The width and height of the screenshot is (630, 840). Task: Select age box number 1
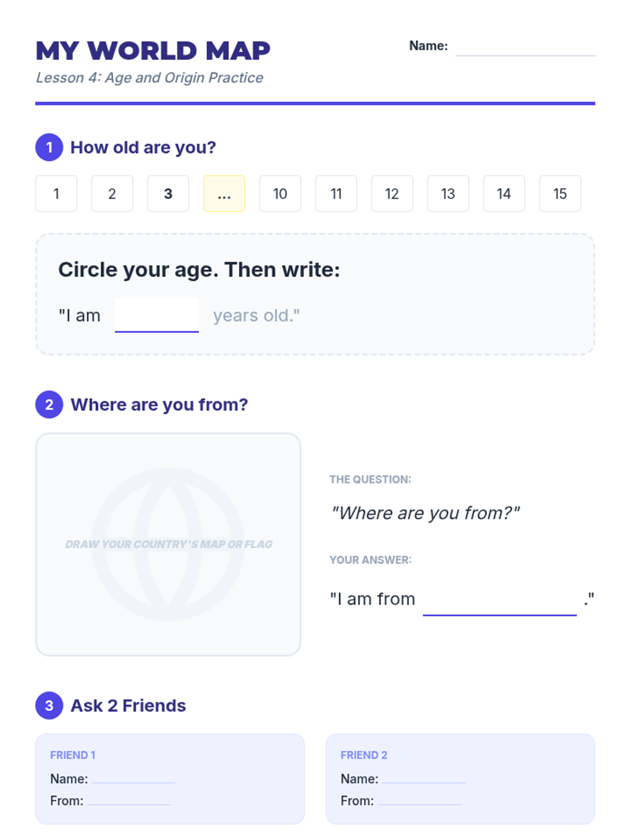[56, 194]
